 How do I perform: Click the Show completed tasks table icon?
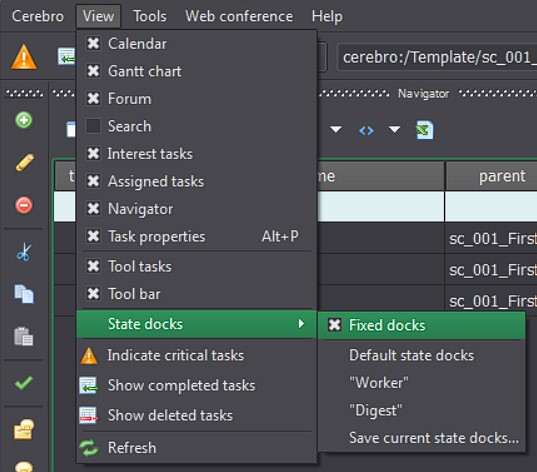click(89, 386)
